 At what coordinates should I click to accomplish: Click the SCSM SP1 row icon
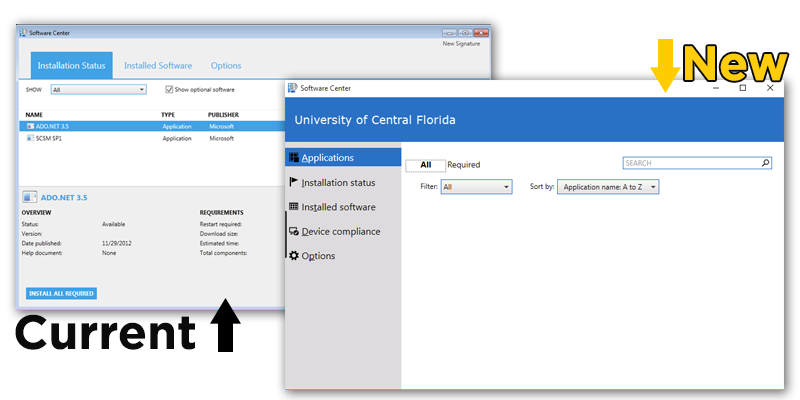tap(30, 138)
